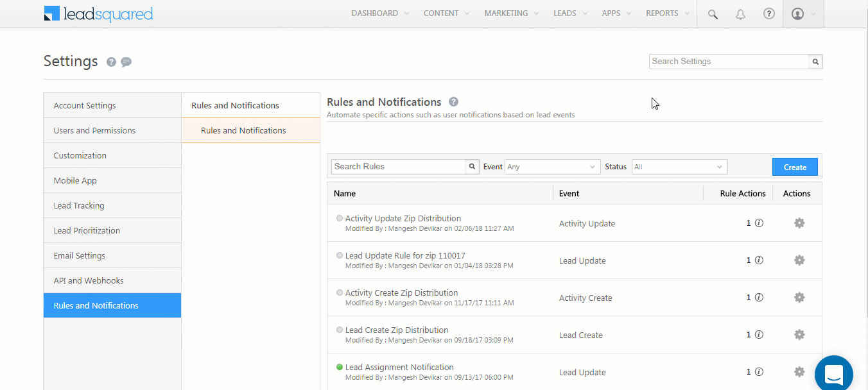This screenshot has height=390, width=868.
Task: Select Email Settings in the sidebar
Action: tap(79, 255)
